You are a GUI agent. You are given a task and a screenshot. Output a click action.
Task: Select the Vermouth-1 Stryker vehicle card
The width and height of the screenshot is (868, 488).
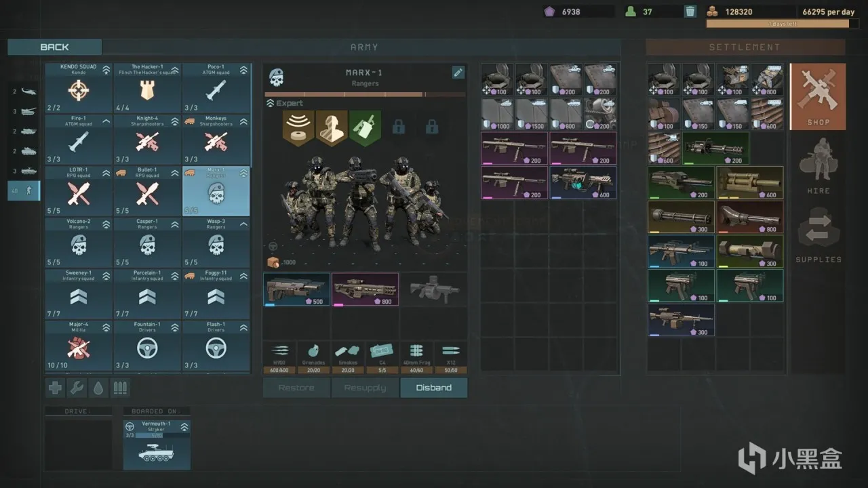[x=157, y=444]
